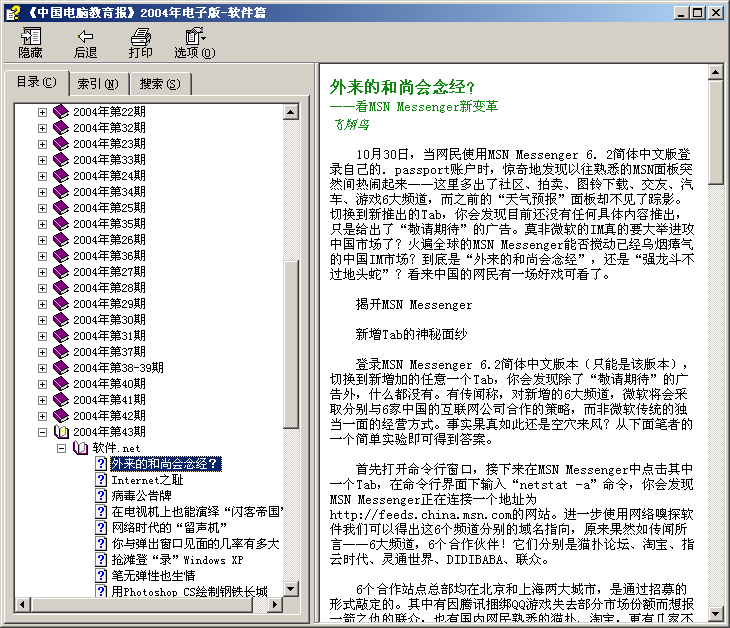Click the page icon next to 病毒公告牌

pyautogui.click(x=101, y=496)
